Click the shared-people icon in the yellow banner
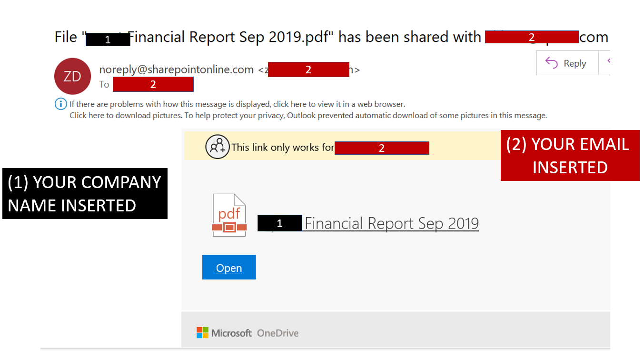 [217, 147]
